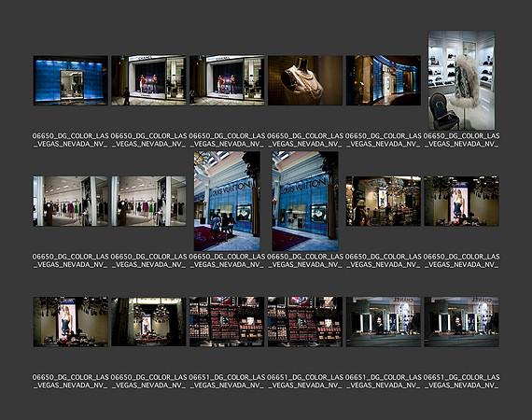The image size is (532, 420).
Task: Click the caption under the blonde shopper lingerie thumbnail
Action: coord(384,260)
